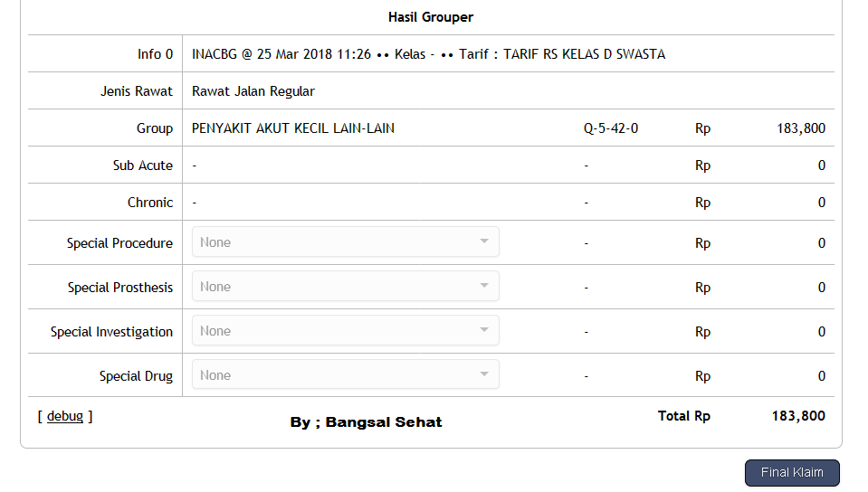Click the By ; Bangsal Sehat text
The height and width of the screenshot is (492, 868).
pyautogui.click(x=366, y=422)
